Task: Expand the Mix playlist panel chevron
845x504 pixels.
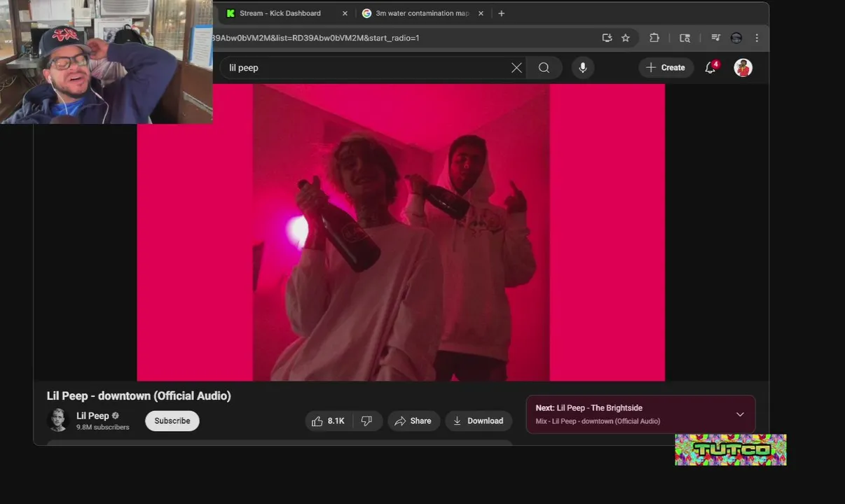Action: pos(740,414)
